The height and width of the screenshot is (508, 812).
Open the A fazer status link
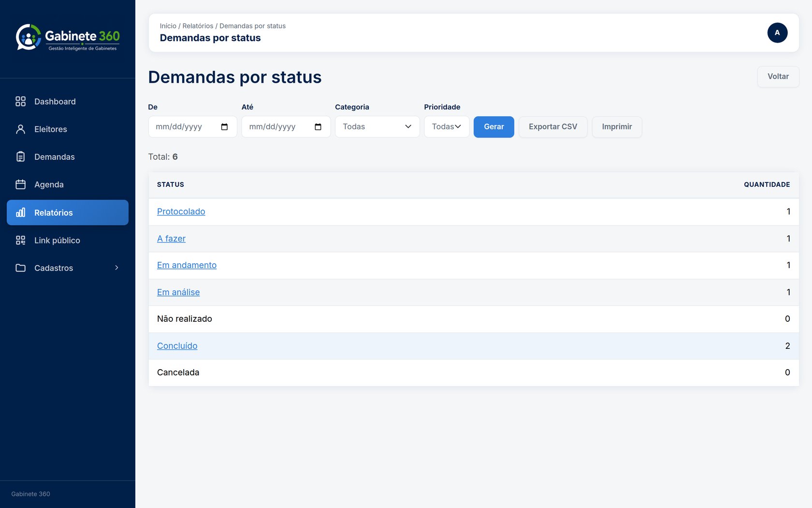[171, 239]
